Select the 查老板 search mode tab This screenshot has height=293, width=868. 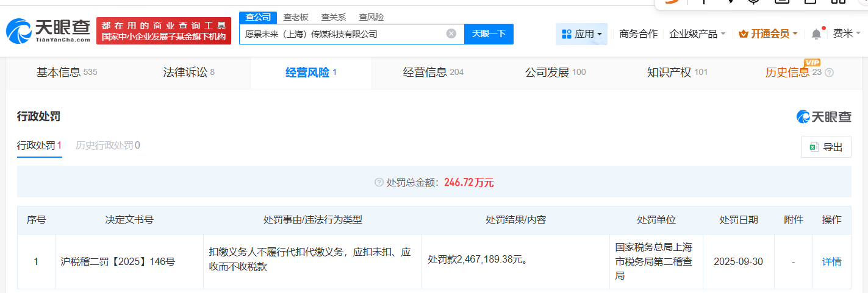(296, 17)
